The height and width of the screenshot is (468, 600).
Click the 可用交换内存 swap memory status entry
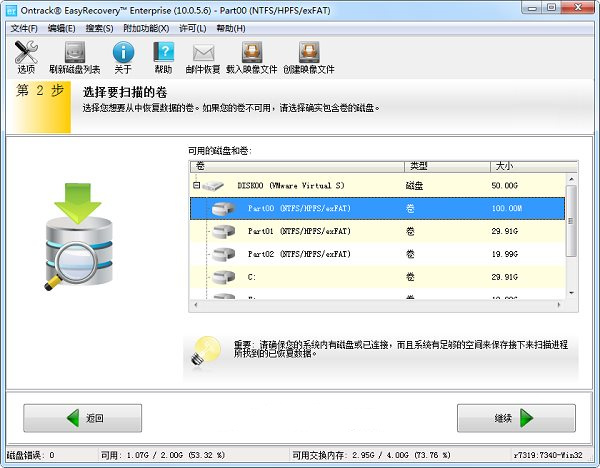(371, 455)
